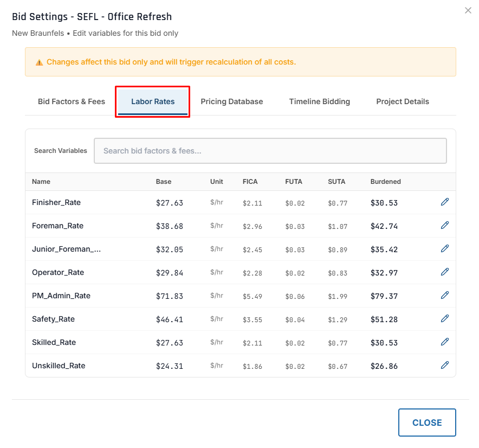
Task: Edit the Junior_Foreman row with pencil icon
Action: click(444, 248)
